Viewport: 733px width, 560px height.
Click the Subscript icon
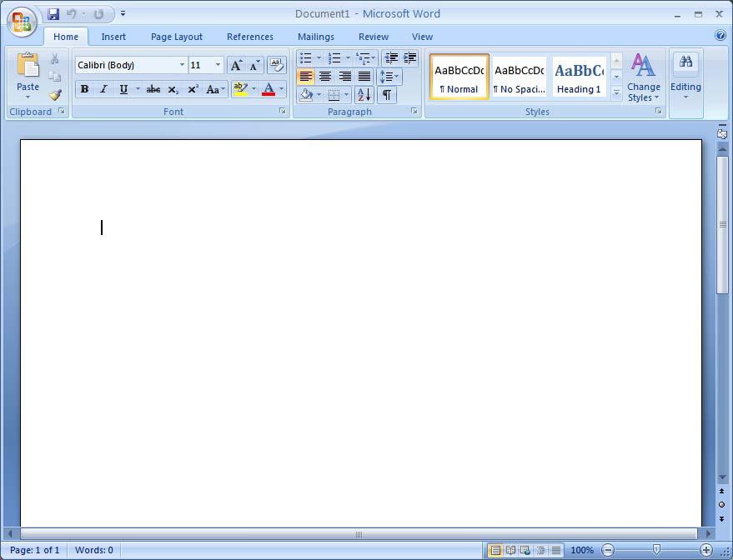coord(173,89)
